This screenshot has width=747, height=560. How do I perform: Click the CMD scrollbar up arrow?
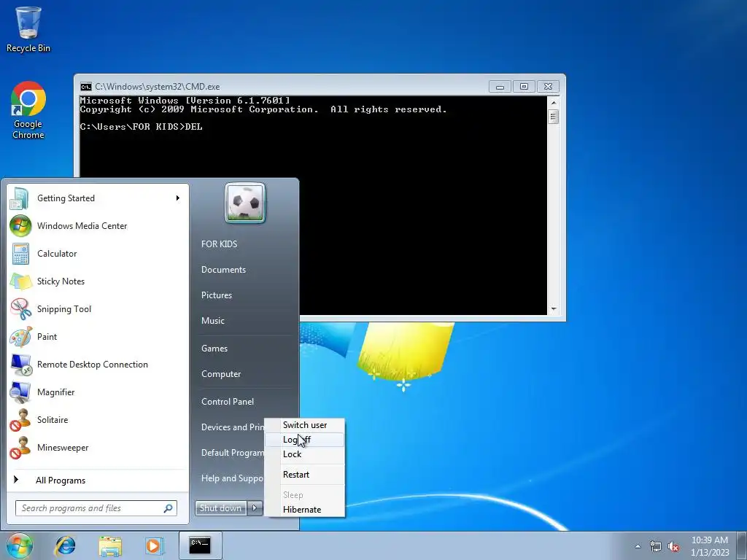click(x=553, y=102)
